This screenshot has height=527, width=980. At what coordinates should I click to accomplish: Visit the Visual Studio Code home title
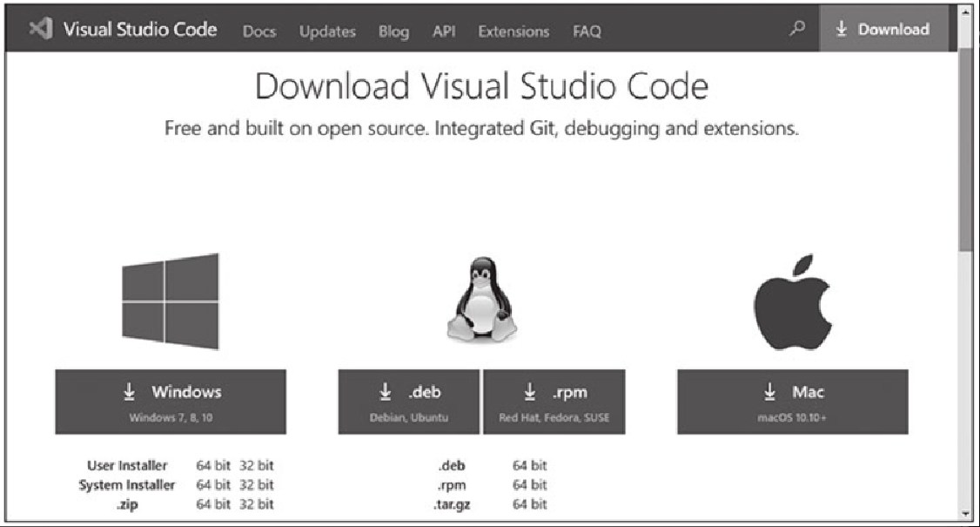click(x=140, y=30)
